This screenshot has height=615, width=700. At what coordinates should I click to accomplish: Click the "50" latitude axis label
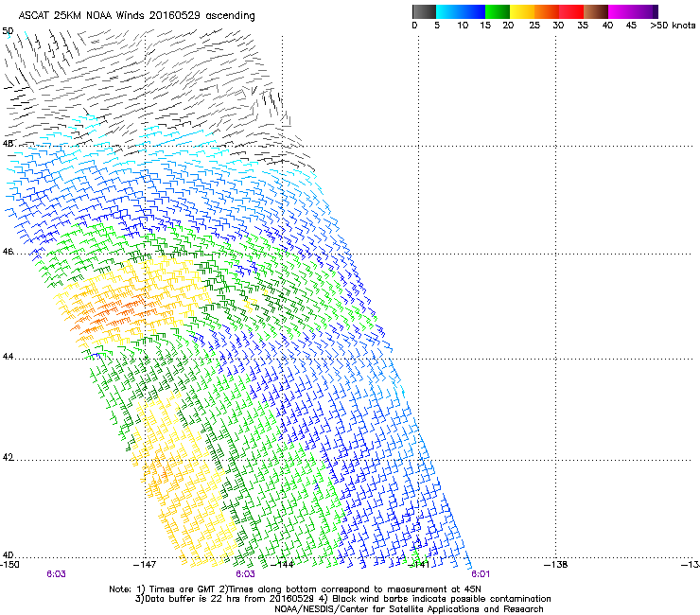point(8,31)
